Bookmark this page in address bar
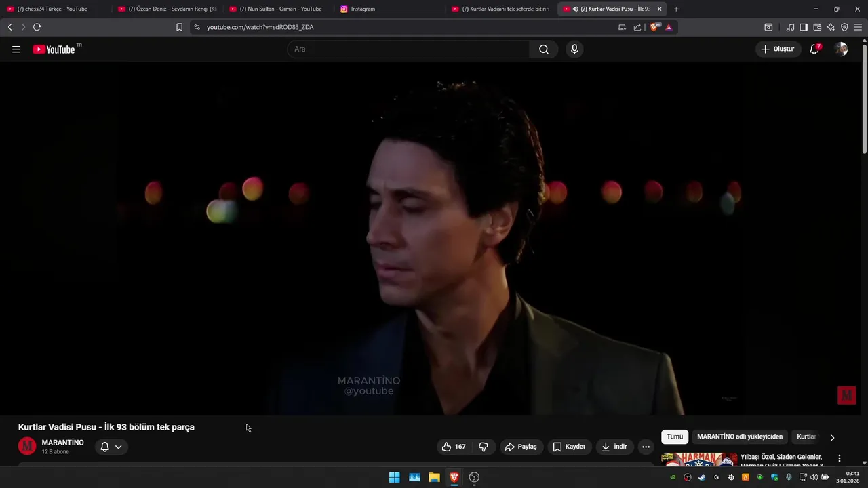The height and width of the screenshot is (488, 868). [x=179, y=27]
